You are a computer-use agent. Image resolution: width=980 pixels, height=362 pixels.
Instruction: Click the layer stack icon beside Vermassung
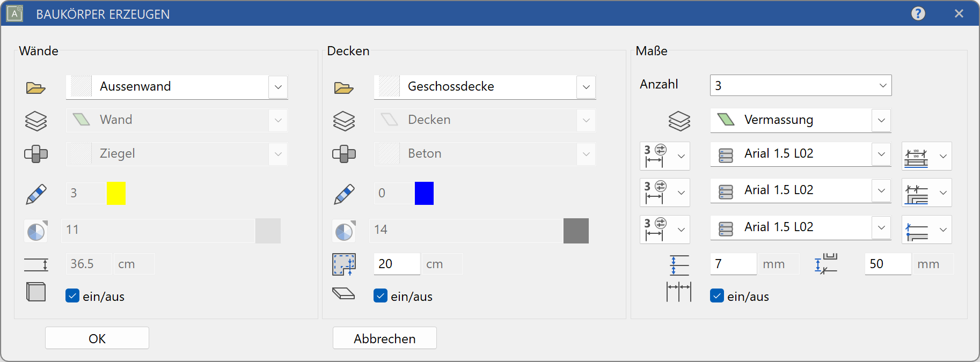tap(679, 121)
